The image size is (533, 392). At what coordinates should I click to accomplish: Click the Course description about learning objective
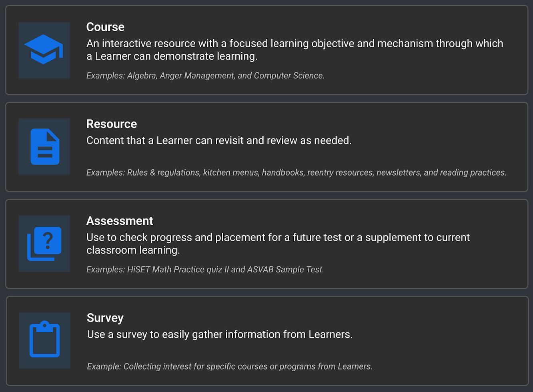pos(295,50)
